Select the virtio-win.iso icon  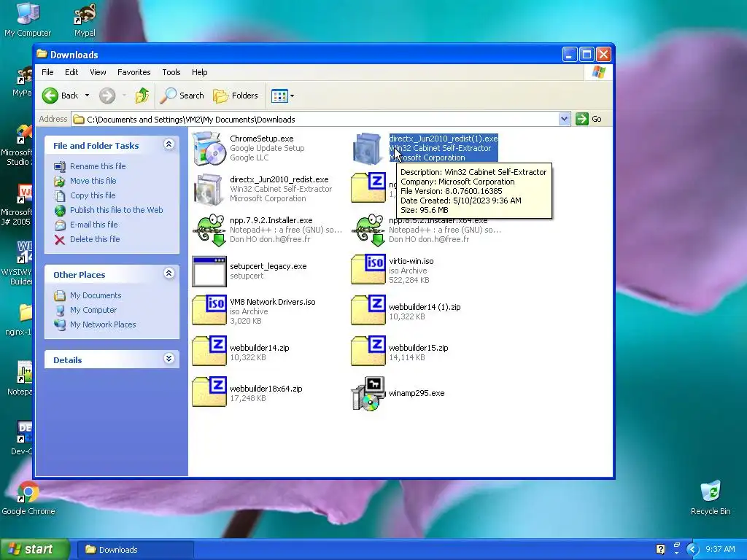coord(368,269)
